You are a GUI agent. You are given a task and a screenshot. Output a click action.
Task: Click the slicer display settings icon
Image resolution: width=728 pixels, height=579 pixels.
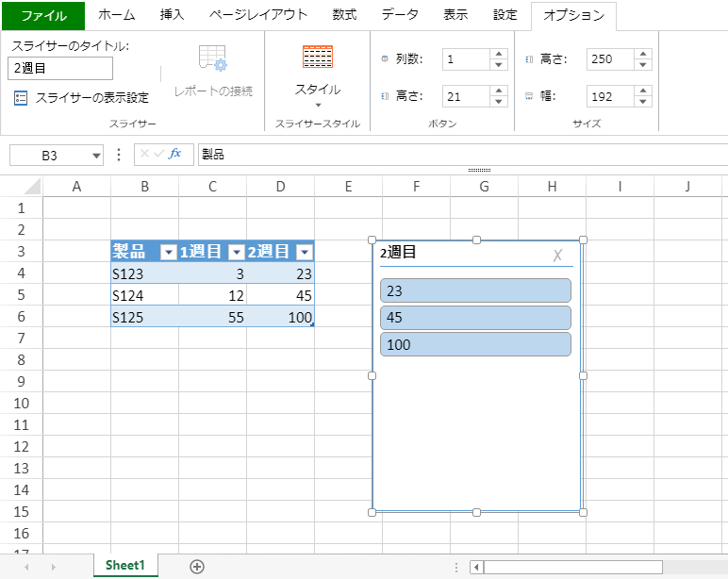pos(21,98)
